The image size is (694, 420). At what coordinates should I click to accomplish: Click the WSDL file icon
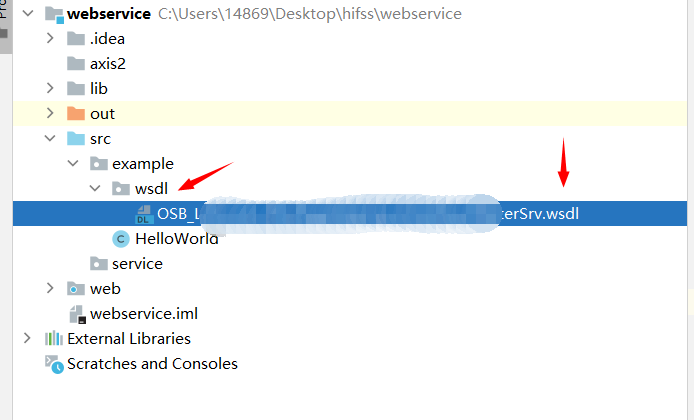[142, 213]
